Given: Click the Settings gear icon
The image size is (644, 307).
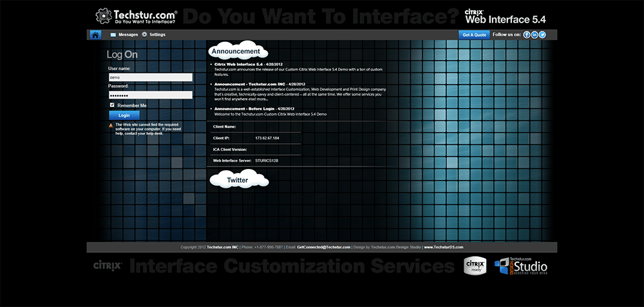Looking at the screenshot, I should coord(144,35).
